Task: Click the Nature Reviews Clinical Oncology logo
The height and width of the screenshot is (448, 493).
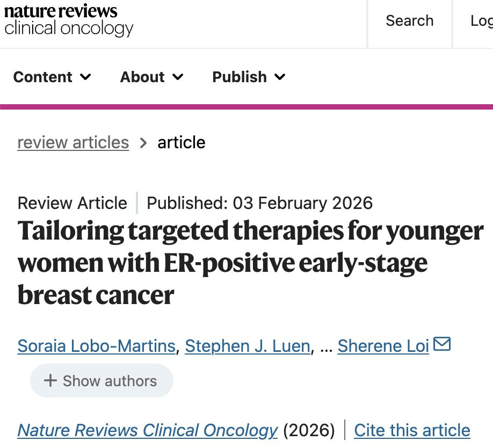Action: coord(69,20)
